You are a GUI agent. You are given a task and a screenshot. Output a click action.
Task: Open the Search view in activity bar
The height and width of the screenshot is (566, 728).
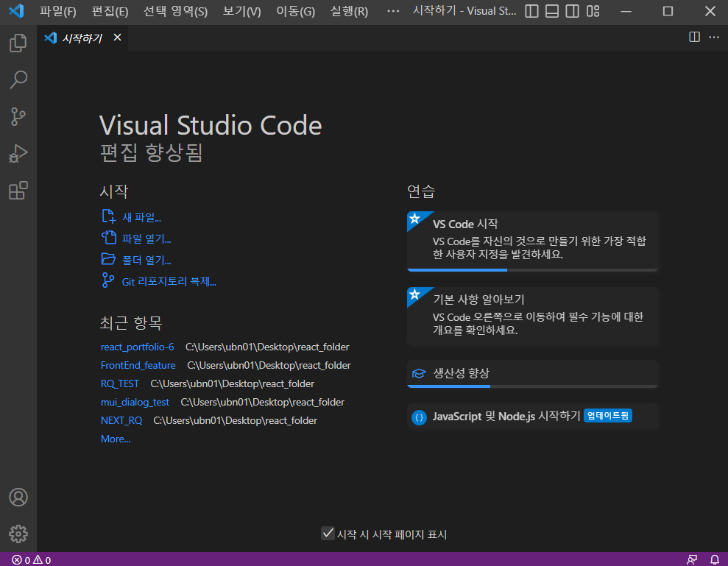pos(18,80)
